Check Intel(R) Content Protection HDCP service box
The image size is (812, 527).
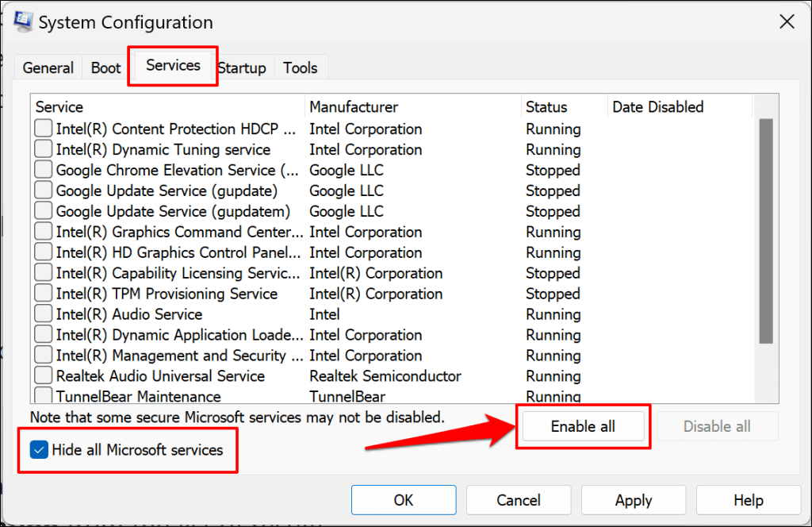tap(44, 129)
